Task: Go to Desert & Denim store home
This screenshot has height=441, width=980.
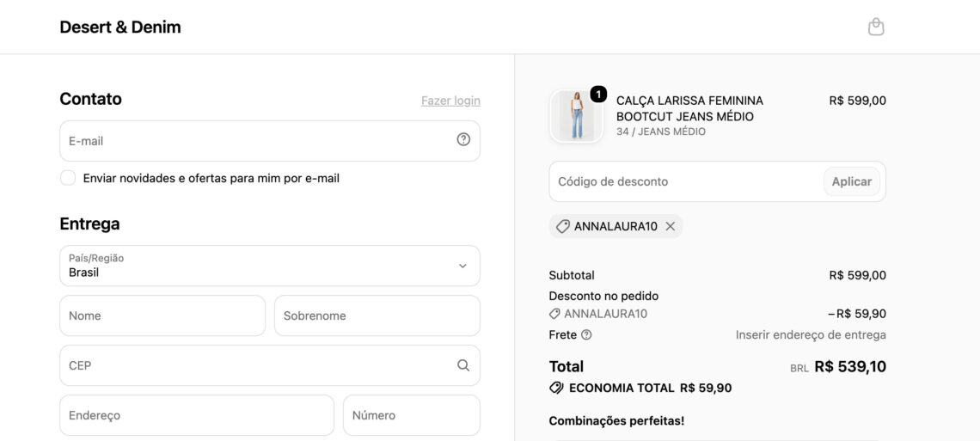Action: pos(120,27)
